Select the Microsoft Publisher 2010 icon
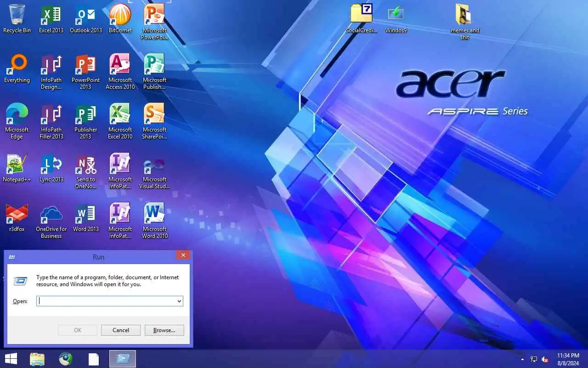 [155, 71]
